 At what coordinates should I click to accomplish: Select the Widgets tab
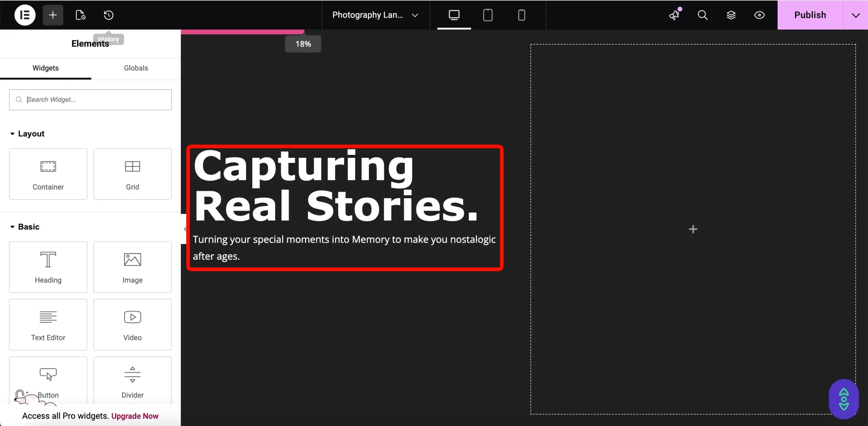(45, 68)
